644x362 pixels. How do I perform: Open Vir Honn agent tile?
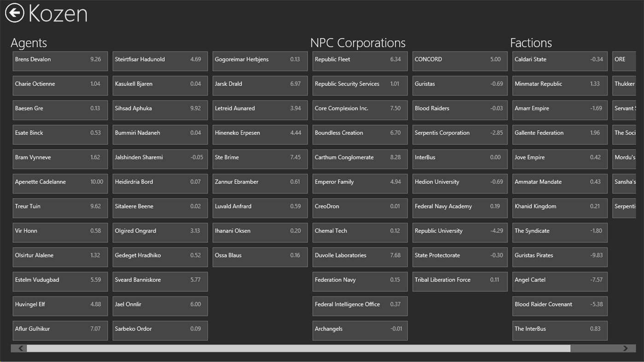[60, 232]
